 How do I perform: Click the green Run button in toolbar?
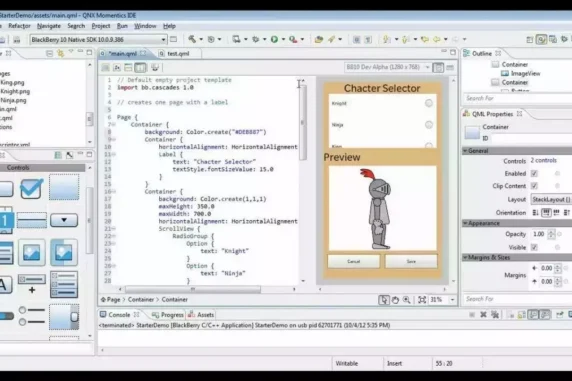(274, 39)
